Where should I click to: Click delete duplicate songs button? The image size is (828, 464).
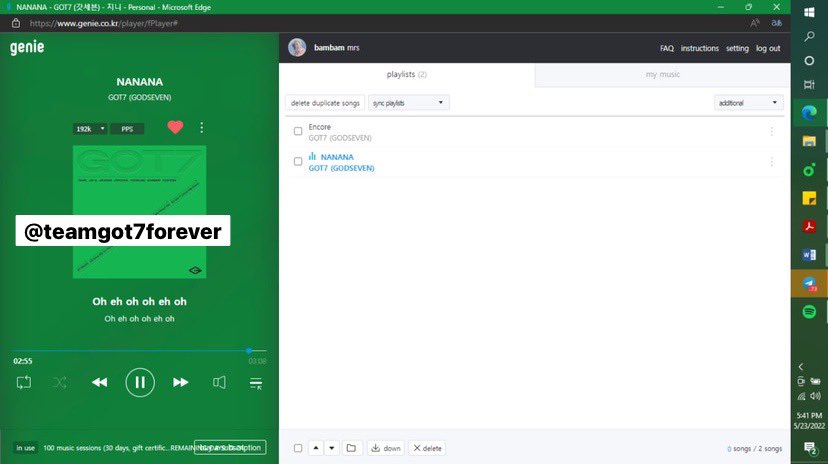[x=325, y=103]
